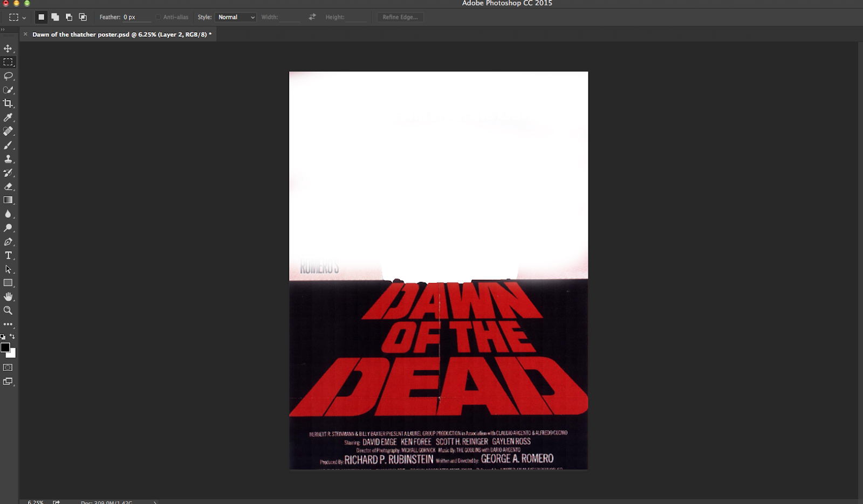Select the Brush tool
Viewport: 863px width, 504px height.
8,145
